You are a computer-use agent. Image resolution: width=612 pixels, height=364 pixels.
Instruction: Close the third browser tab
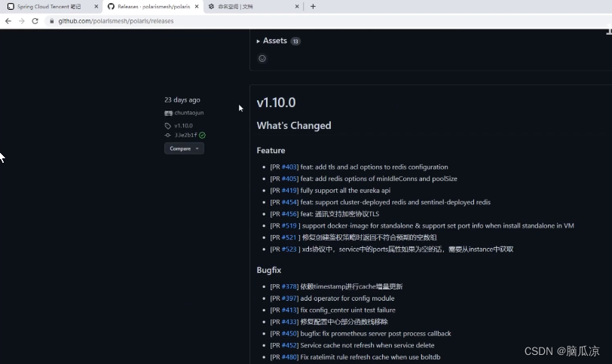click(x=297, y=7)
